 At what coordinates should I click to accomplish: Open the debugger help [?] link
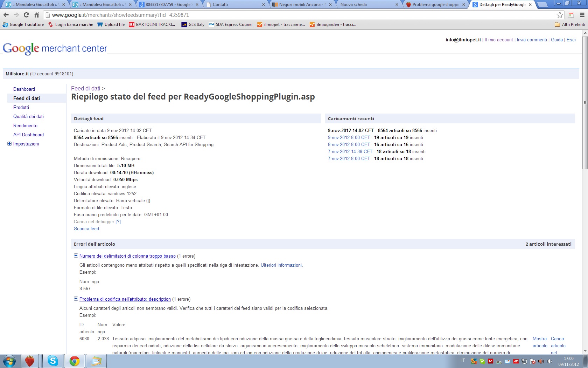click(x=118, y=222)
